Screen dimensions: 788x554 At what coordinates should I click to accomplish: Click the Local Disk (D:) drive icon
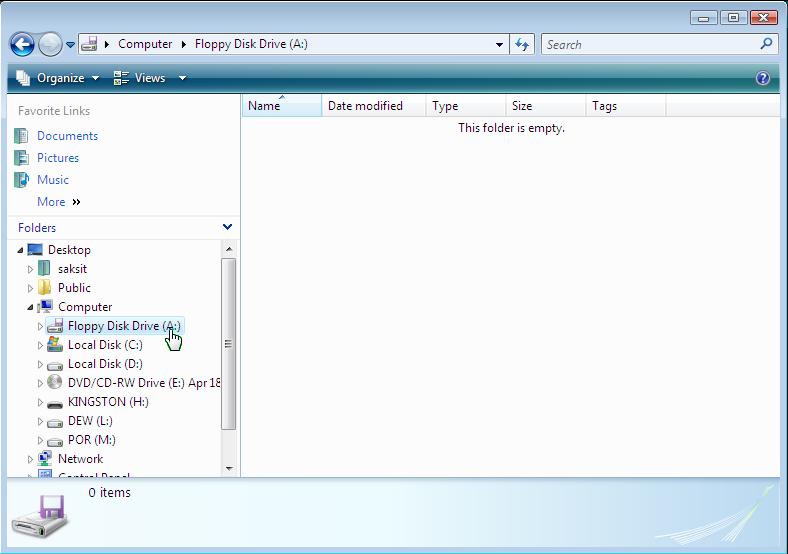pos(55,365)
